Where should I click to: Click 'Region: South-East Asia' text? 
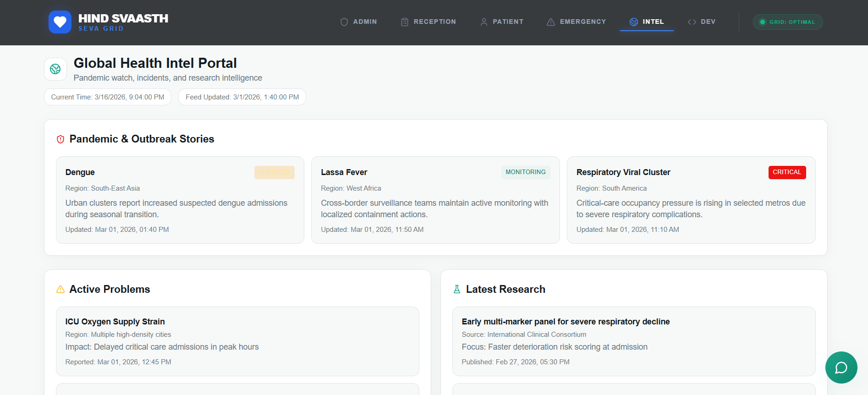click(103, 188)
